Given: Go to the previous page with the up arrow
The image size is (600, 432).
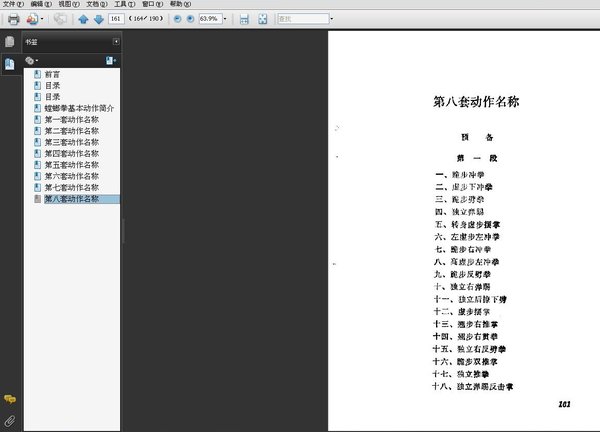Looking at the screenshot, I should coord(83,19).
